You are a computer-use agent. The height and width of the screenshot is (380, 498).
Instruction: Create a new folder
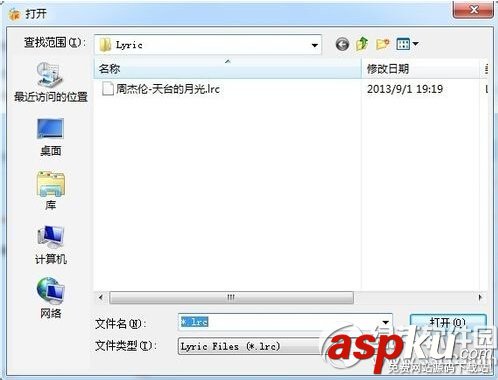(382, 44)
